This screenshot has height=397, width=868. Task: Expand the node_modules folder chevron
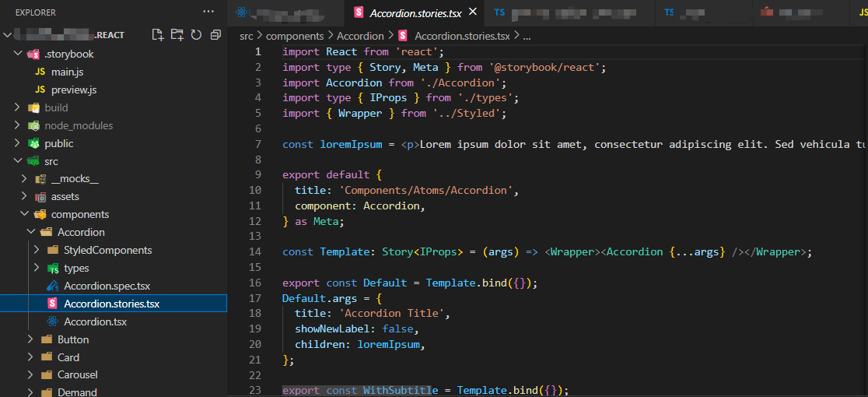click(17, 125)
